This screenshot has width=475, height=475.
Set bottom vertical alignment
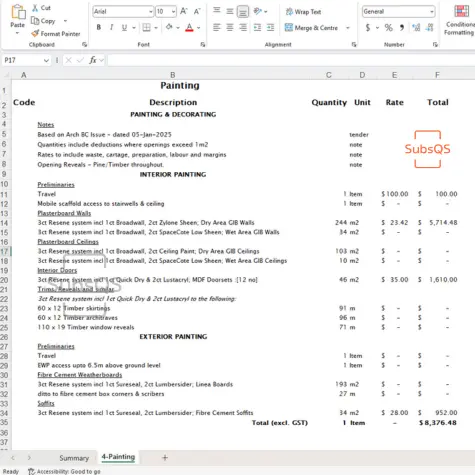(x=243, y=12)
